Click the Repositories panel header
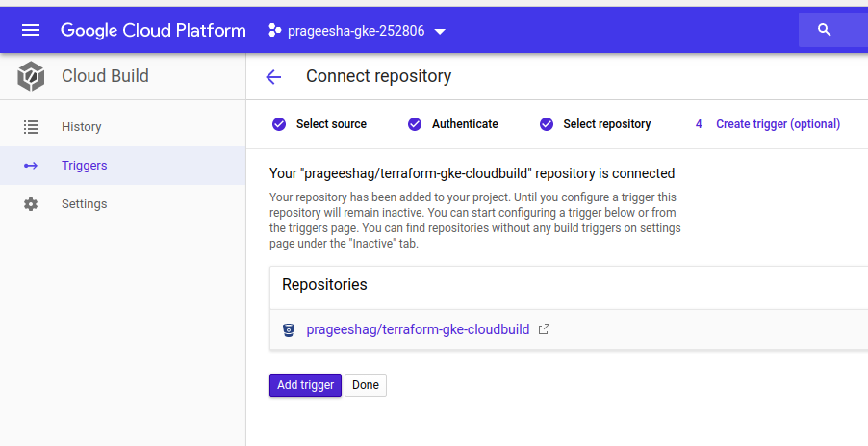 [x=569, y=288]
